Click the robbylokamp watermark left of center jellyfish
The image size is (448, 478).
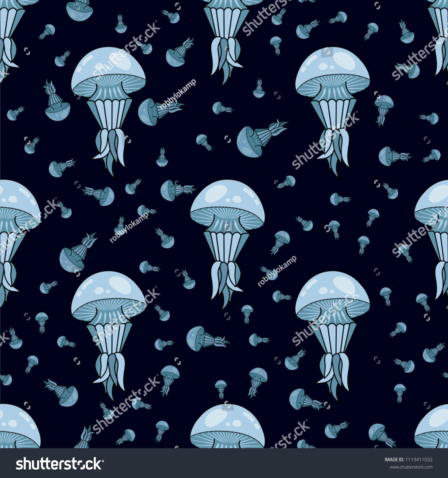pyautogui.click(x=129, y=227)
